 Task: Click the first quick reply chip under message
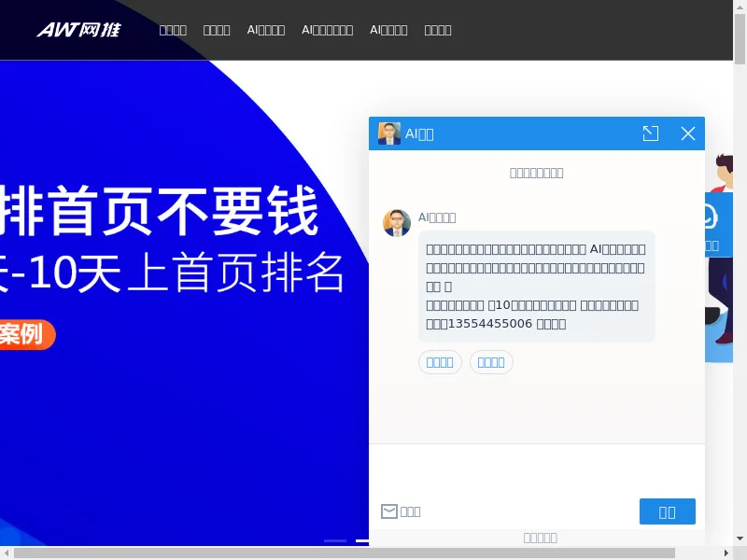coord(440,362)
